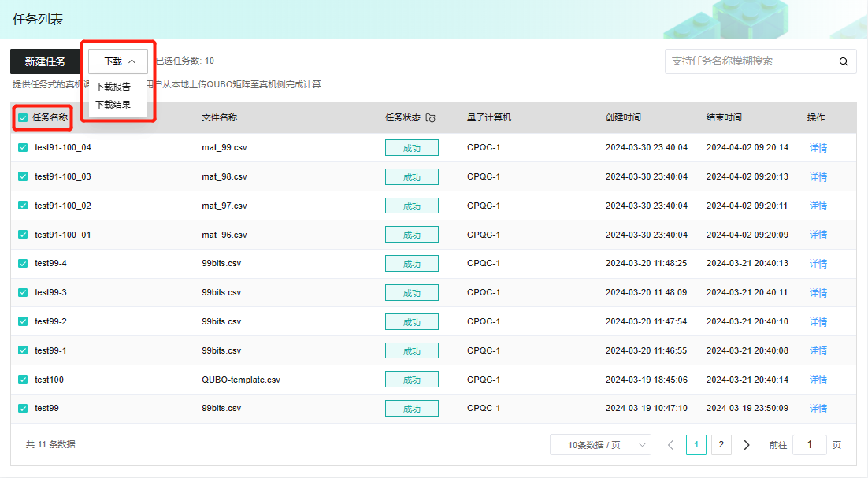The width and height of the screenshot is (868, 478).
Task: Collapse the 下载 dropdown button
Action: point(118,61)
